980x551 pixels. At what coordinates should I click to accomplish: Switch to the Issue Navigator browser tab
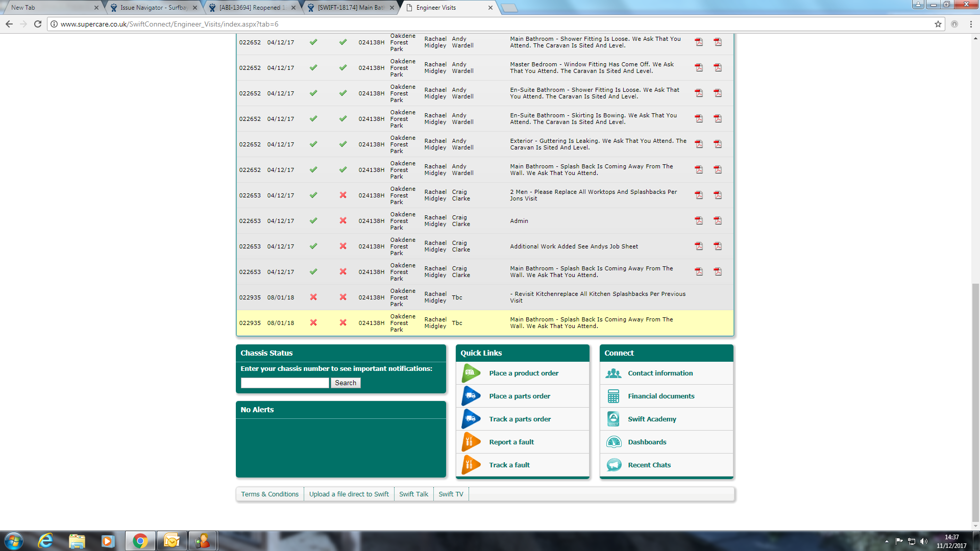(153, 8)
